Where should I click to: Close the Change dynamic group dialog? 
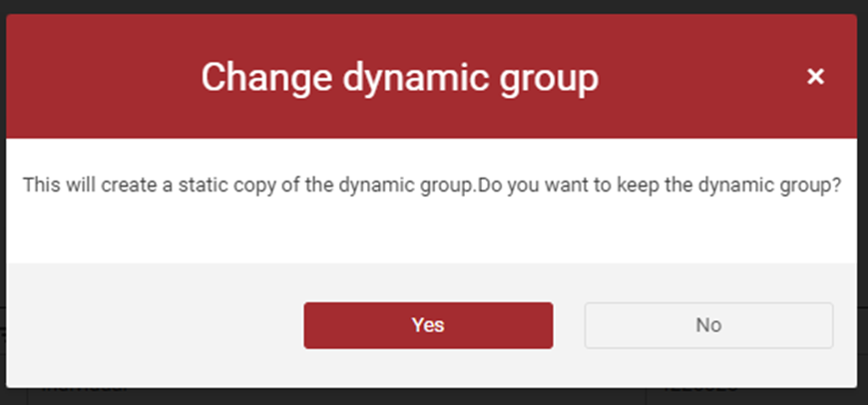pos(815,77)
